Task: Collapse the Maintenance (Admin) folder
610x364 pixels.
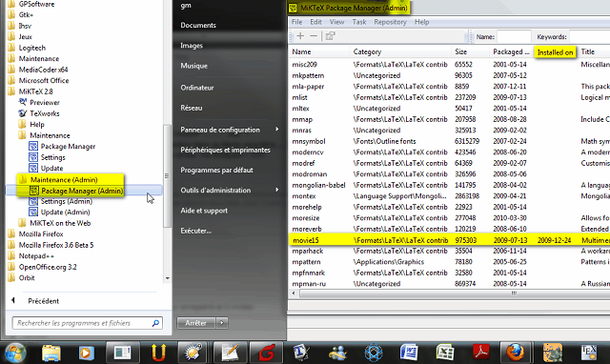Action: [x=64, y=180]
